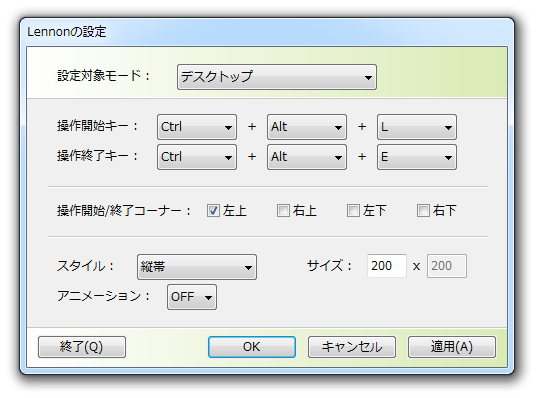This screenshot has width=538, height=398.
Task: Open the 操作終了キー dropdown showing Alt
Action: (307, 157)
